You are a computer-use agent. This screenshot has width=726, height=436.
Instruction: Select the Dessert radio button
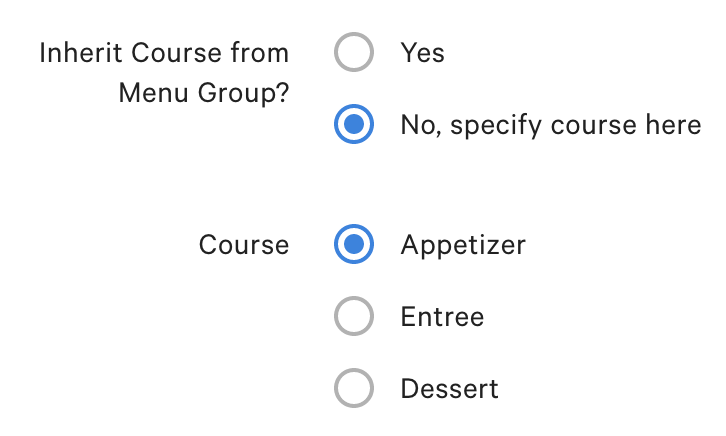click(x=354, y=388)
